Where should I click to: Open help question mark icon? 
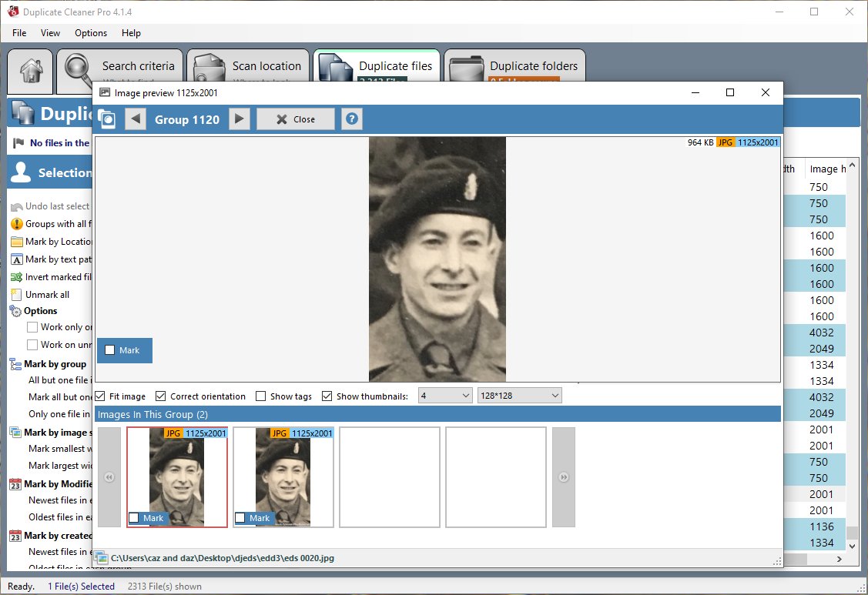pos(352,119)
